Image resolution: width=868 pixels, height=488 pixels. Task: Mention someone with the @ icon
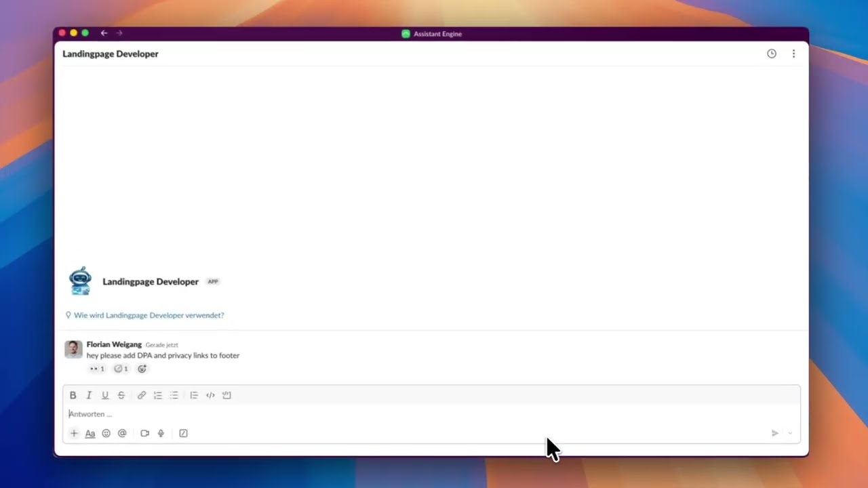coord(122,433)
